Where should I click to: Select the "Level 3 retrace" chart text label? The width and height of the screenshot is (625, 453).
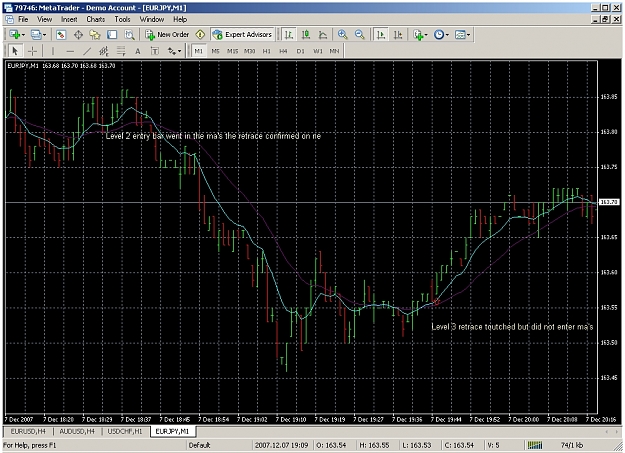[x=512, y=327]
